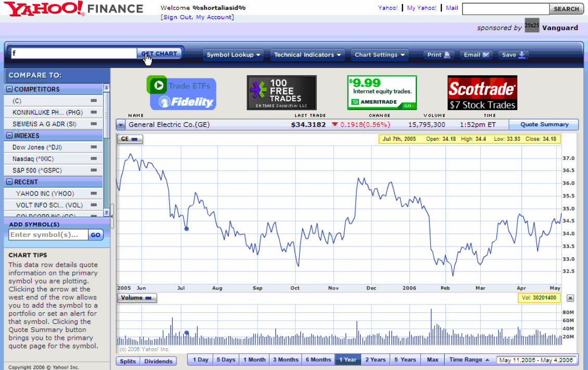Viewport: 588px width, 370px height.
Task: Open the Mail link
Action: pos(452,8)
